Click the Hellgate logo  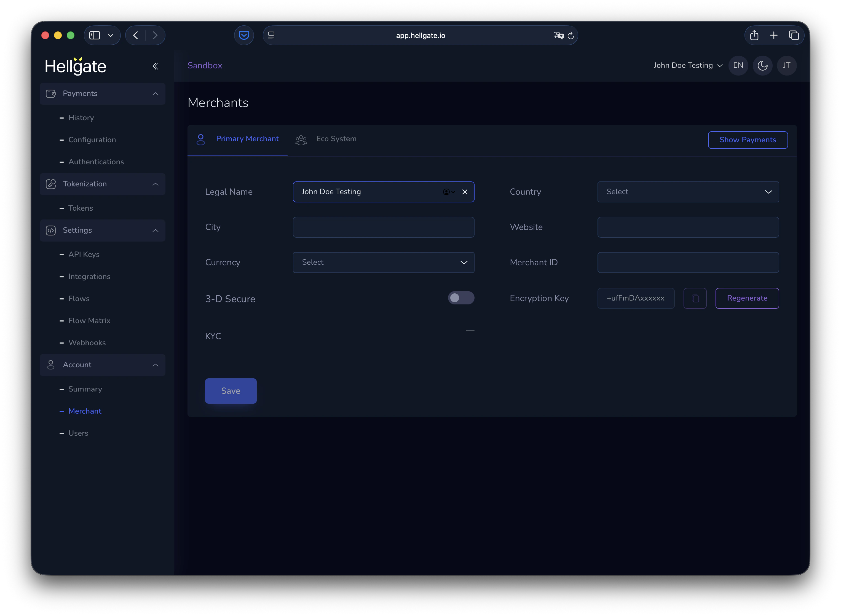tap(76, 66)
